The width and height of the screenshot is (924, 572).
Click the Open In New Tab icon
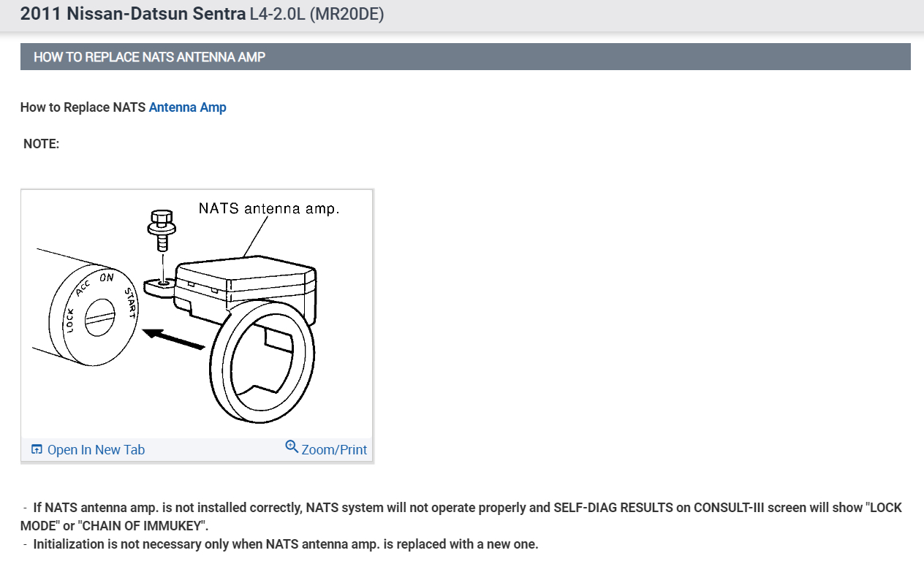click(37, 449)
